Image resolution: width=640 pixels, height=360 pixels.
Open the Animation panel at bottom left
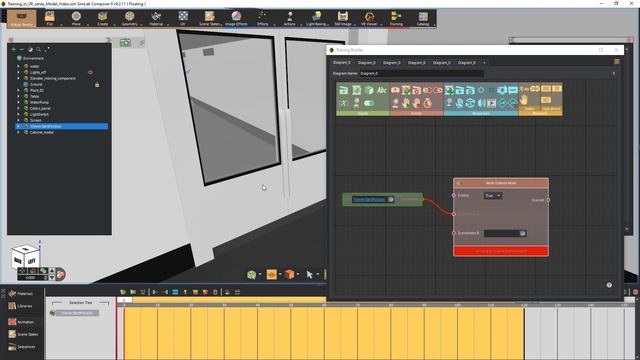pos(21,322)
